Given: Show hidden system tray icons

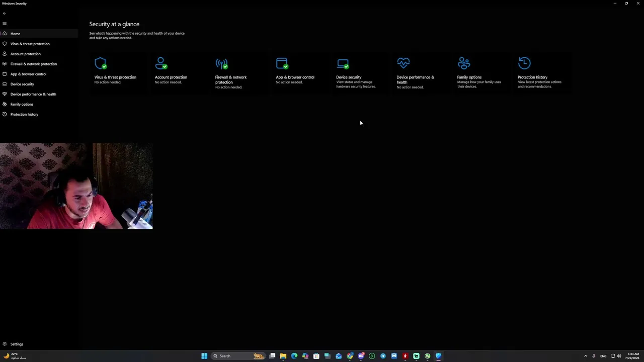Looking at the screenshot, I should click(x=585, y=356).
